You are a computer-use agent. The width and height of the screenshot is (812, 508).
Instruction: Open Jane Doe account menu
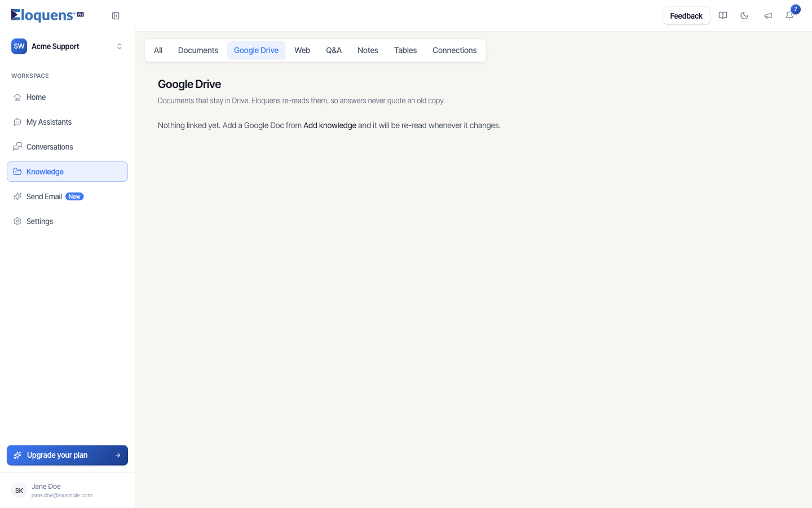coord(67,491)
